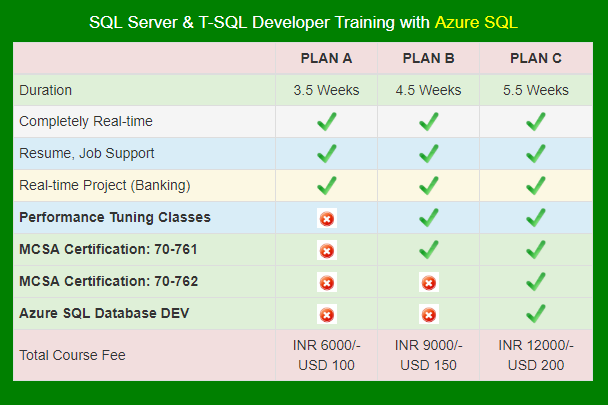Click Plan A Resume, Job Support checkmark
This screenshot has height=405, width=608.
click(x=326, y=154)
